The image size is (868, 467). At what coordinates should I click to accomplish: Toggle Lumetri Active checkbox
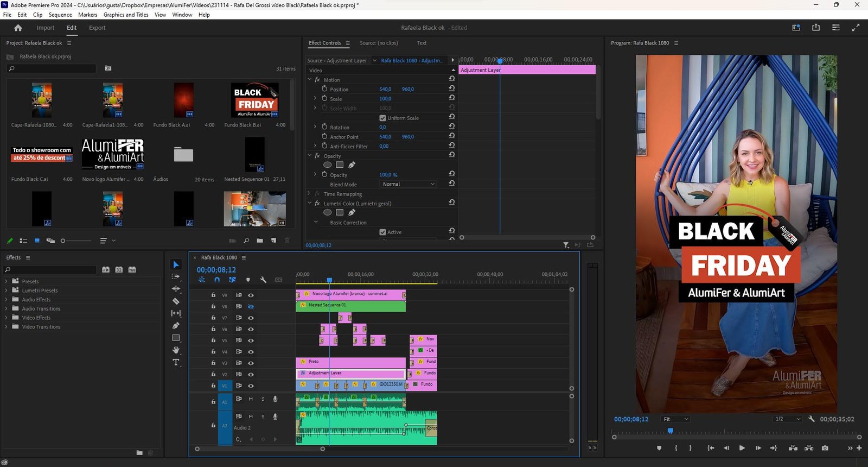point(382,232)
